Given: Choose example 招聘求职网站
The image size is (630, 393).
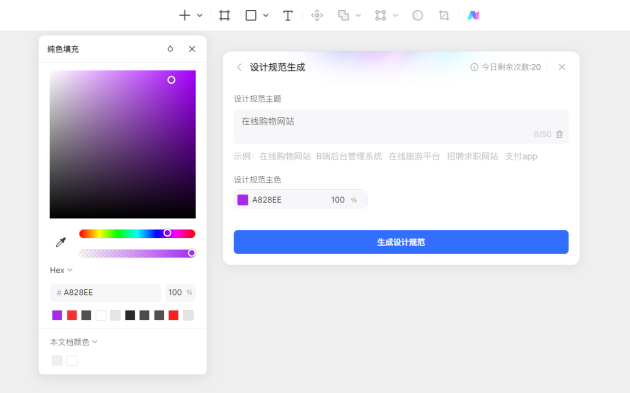Looking at the screenshot, I should pyautogui.click(x=472, y=156).
